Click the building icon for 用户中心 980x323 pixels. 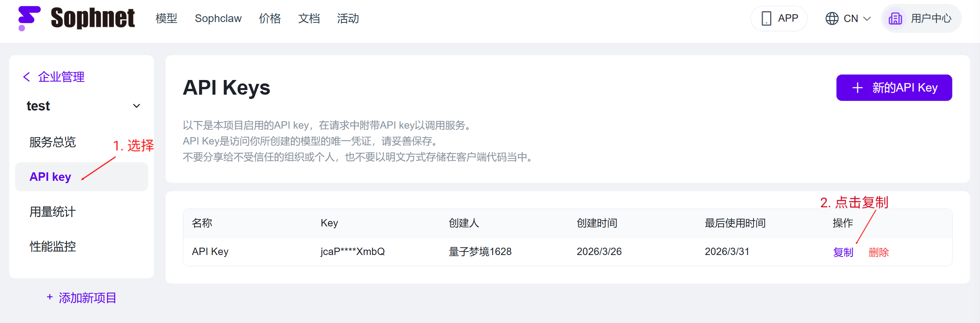[x=895, y=19]
